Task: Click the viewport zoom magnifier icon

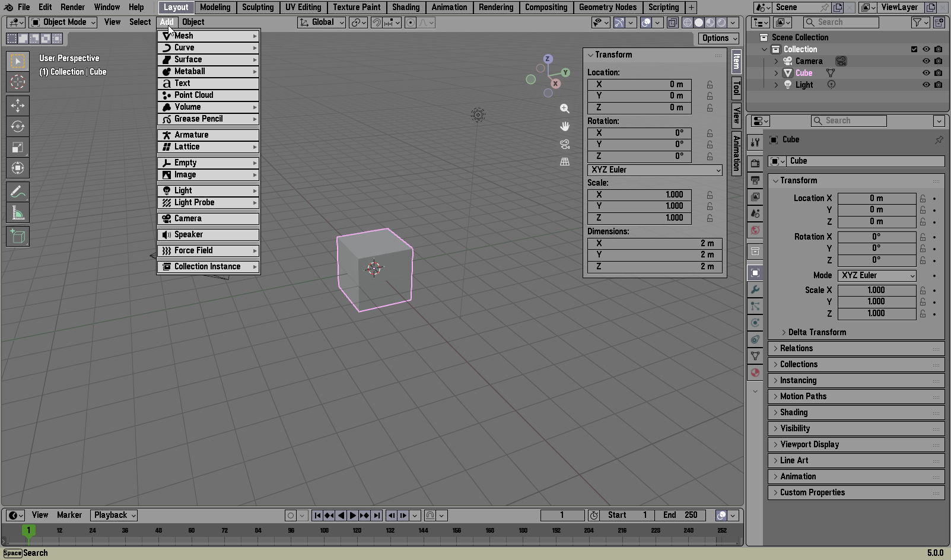Action: point(565,109)
